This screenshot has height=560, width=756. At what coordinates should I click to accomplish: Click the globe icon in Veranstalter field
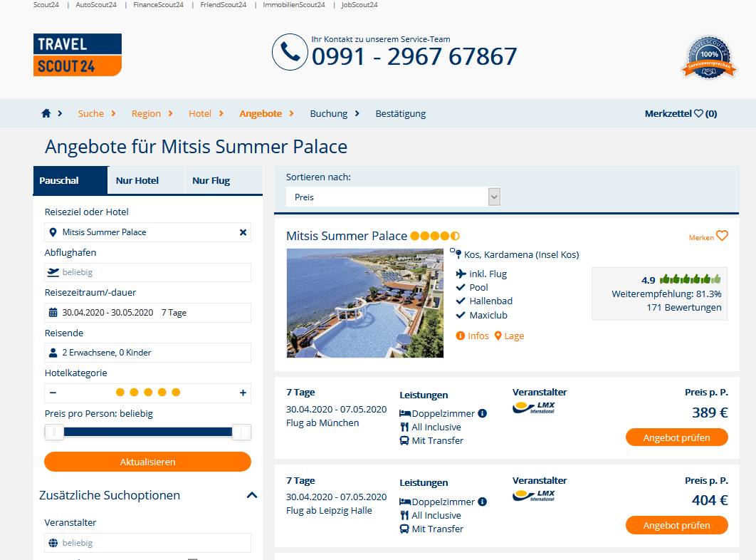53,543
